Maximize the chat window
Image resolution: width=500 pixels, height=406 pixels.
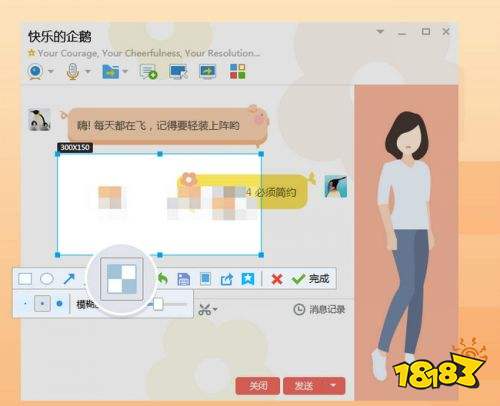426,32
